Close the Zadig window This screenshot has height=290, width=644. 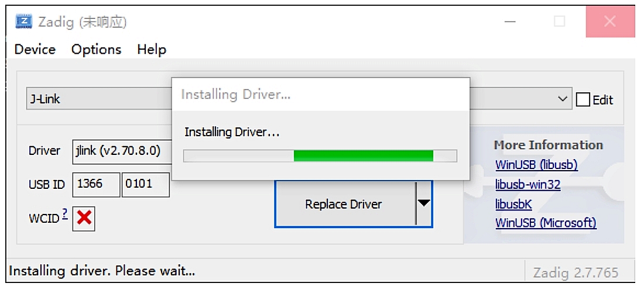coord(610,21)
